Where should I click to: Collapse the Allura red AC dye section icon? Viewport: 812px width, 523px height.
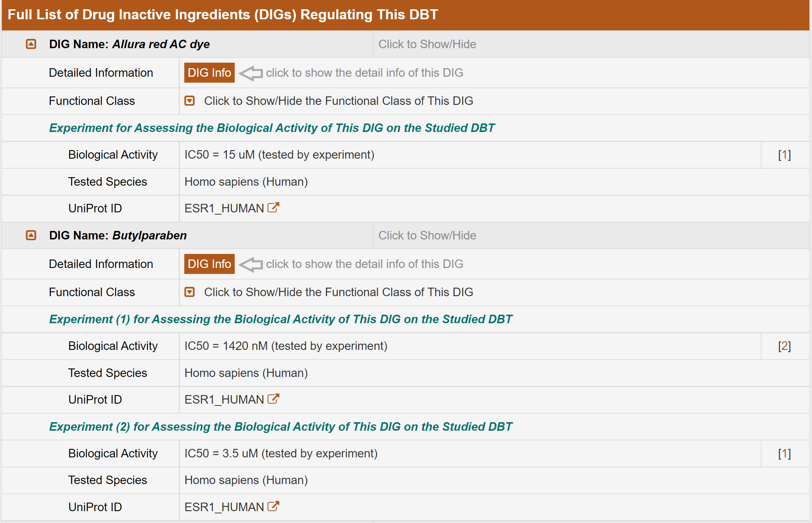31,44
